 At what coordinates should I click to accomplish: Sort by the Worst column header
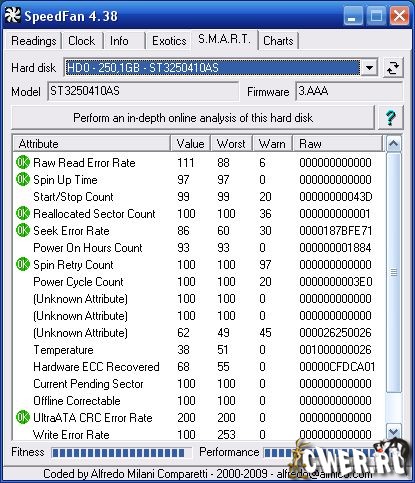click(232, 144)
